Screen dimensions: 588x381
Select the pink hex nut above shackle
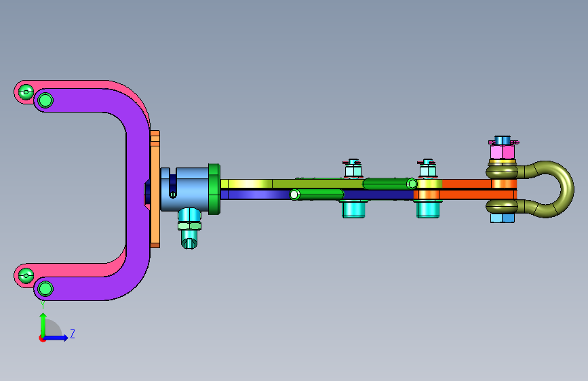point(503,152)
